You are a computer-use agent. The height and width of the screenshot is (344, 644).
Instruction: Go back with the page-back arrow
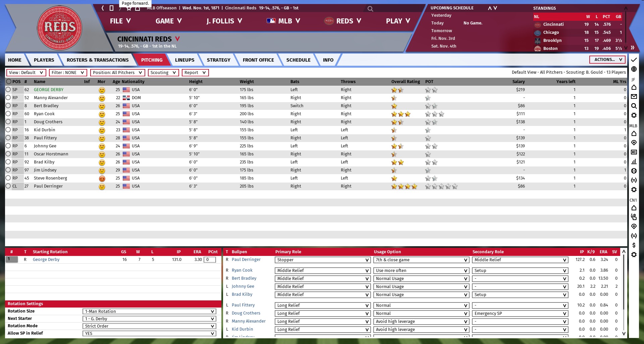pyautogui.click(x=103, y=8)
